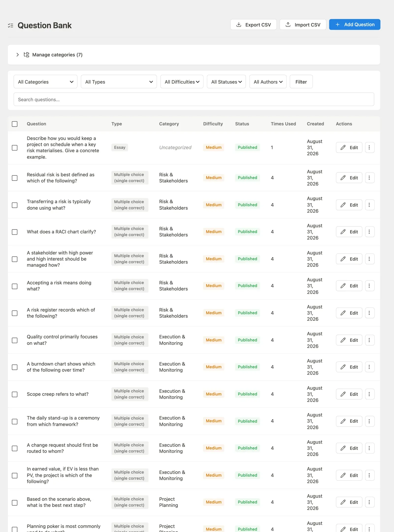Screen dimensions: 394x532
Task: Select checkbox for the scenario best next step row
Action: pyautogui.click(x=15, y=502)
